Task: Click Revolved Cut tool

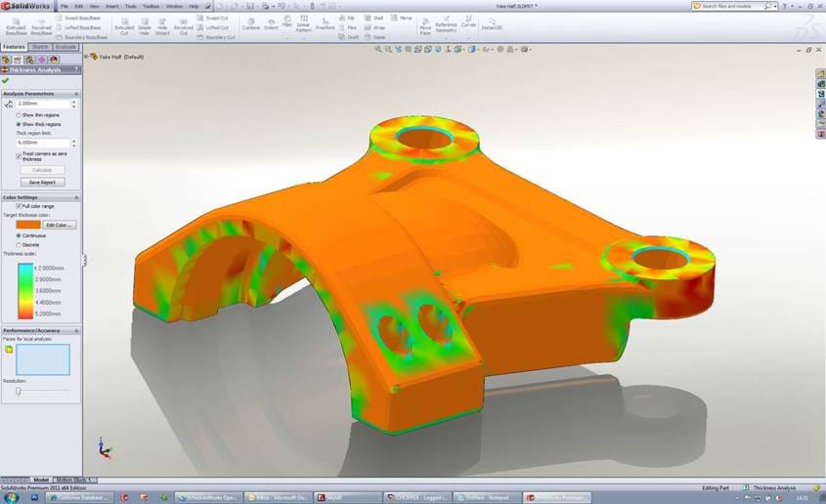Action: pos(184,26)
